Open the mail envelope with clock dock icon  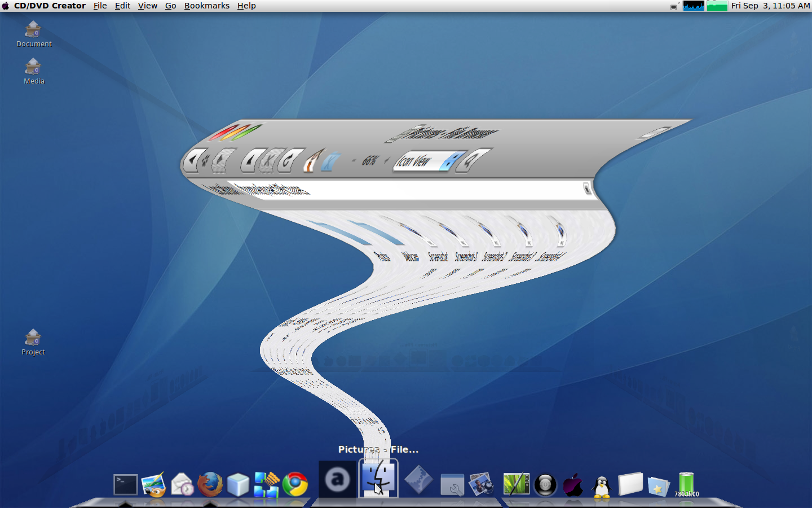coord(182,484)
